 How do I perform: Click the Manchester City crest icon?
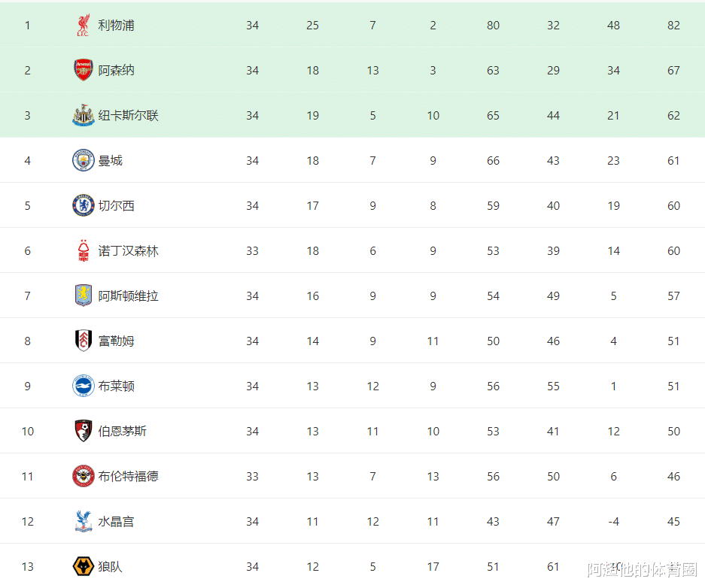point(83,161)
